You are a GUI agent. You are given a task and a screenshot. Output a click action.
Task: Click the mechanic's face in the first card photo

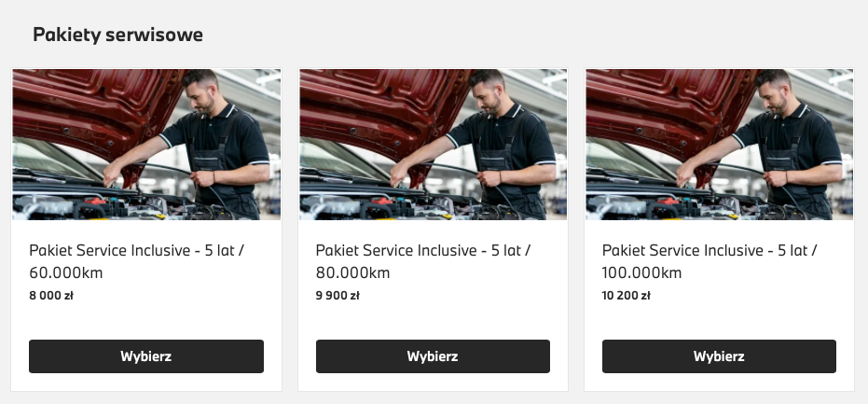pos(200,97)
